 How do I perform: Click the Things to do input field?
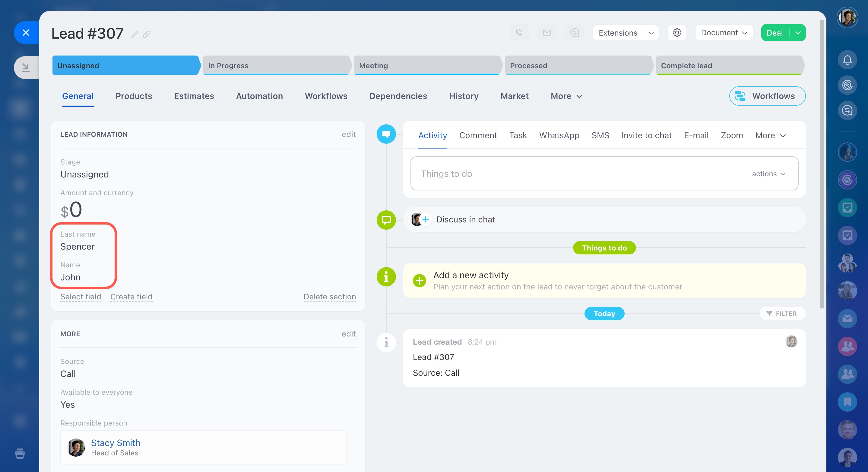573,174
